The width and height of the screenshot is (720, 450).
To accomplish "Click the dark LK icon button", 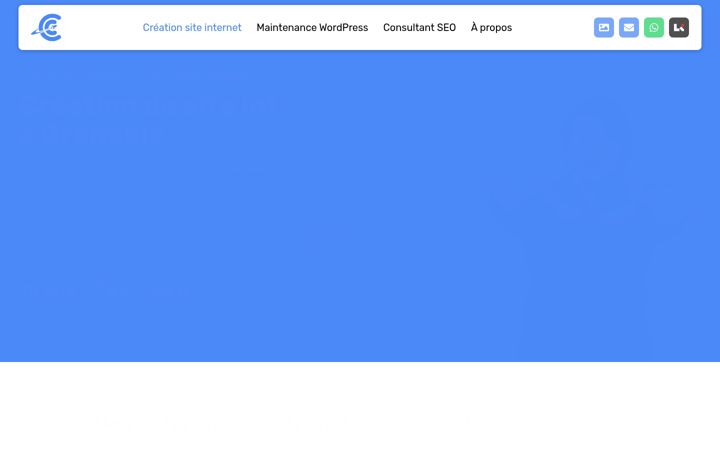I will click(679, 28).
